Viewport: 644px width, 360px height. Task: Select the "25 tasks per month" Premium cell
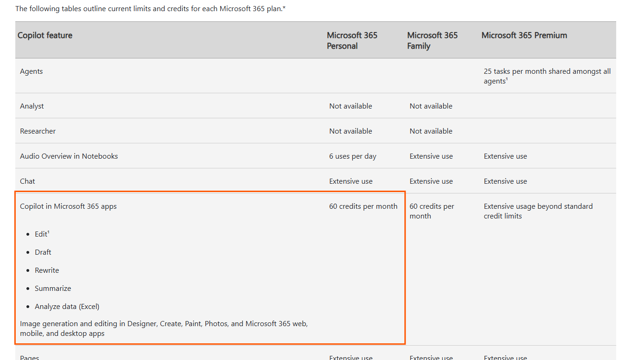pos(547,76)
